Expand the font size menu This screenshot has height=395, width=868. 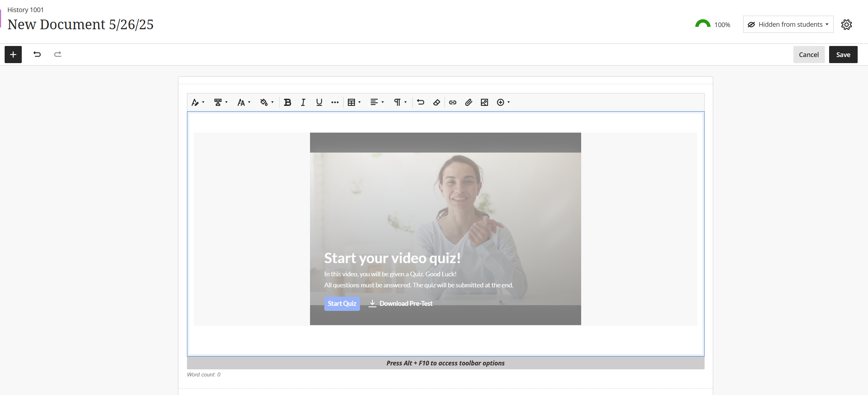(x=244, y=103)
